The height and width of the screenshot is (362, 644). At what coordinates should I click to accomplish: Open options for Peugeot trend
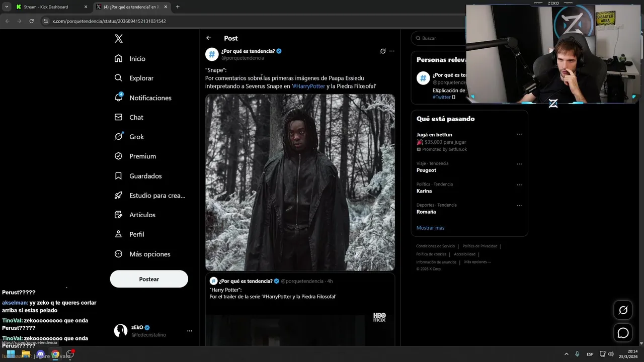click(x=519, y=164)
